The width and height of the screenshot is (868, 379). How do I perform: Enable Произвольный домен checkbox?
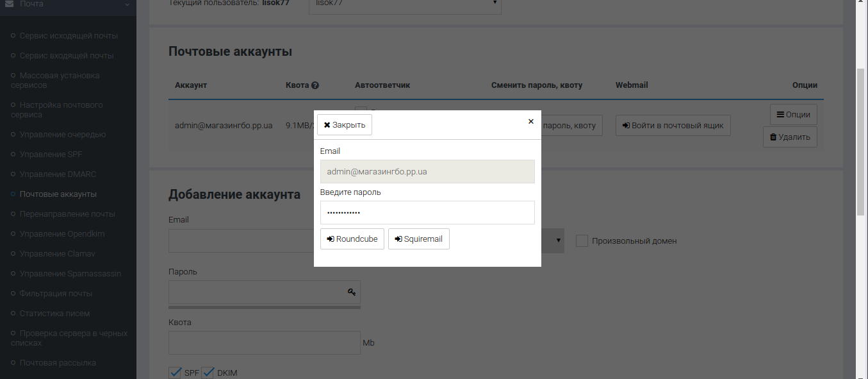point(582,241)
